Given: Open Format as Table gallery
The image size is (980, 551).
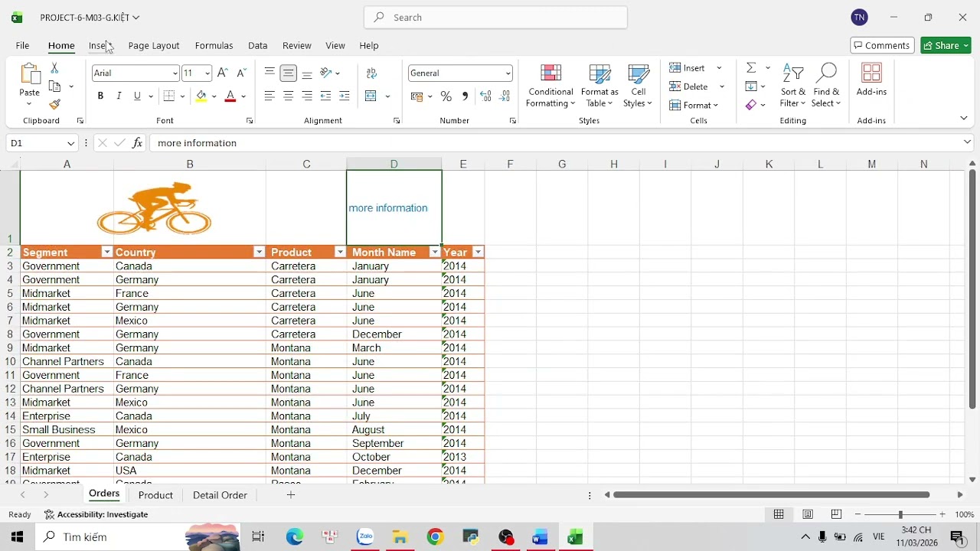Looking at the screenshot, I should [x=599, y=85].
